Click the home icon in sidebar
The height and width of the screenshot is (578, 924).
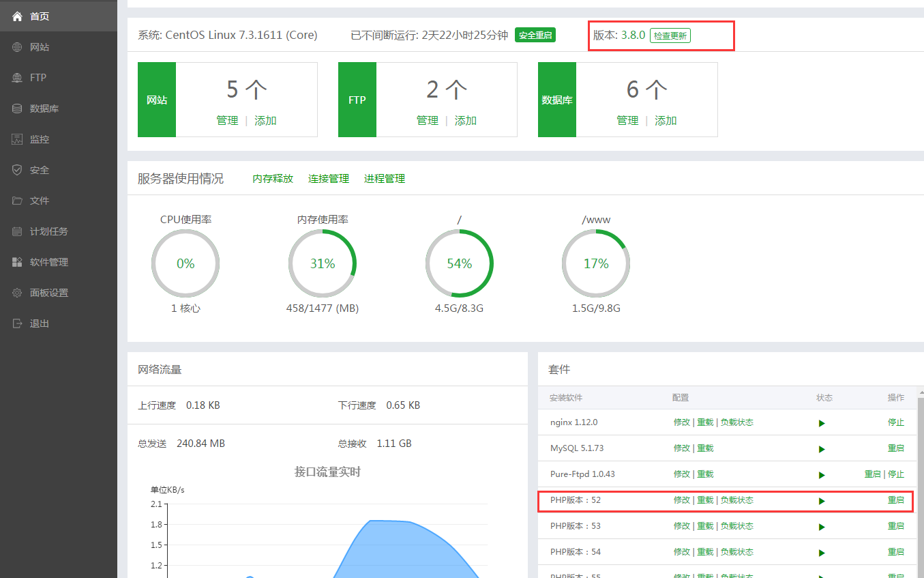(x=17, y=16)
